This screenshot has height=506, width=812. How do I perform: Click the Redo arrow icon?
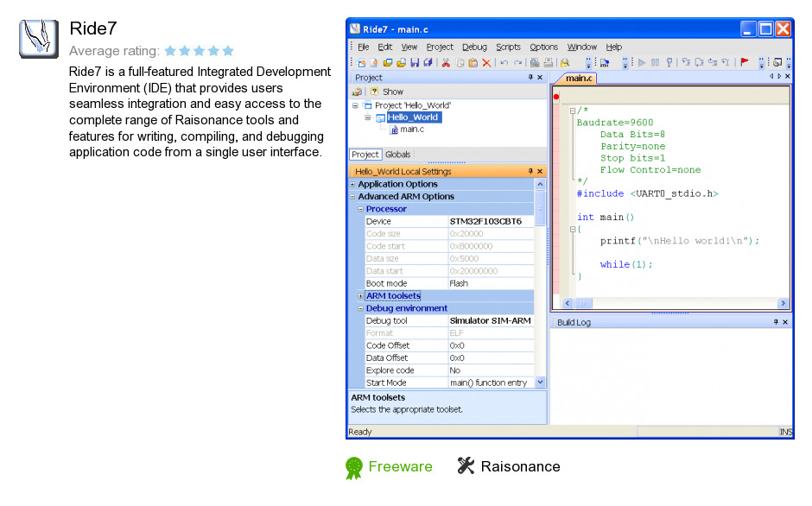point(517,63)
